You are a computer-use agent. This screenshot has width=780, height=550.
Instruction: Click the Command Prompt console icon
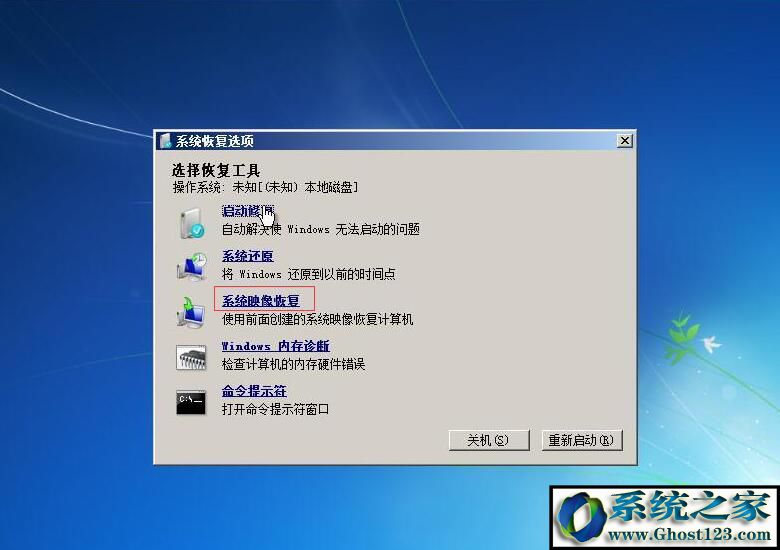point(191,402)
